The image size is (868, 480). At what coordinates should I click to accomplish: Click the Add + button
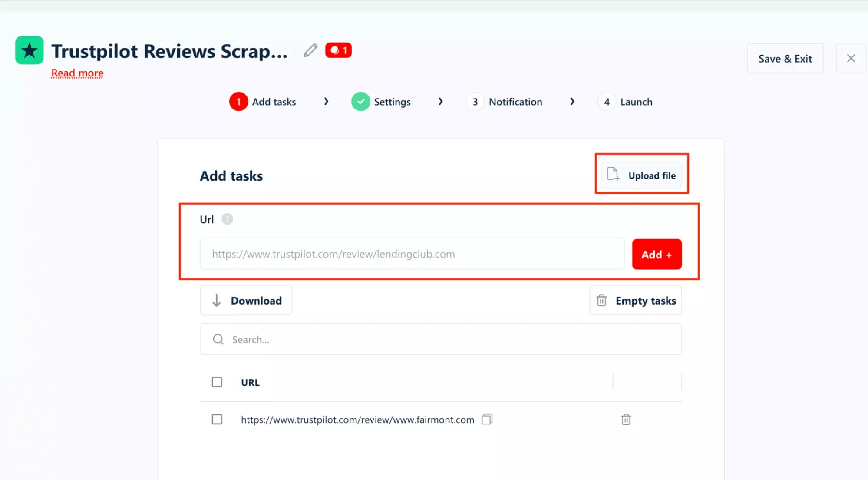pyautogui.click(x=657, y=254)
